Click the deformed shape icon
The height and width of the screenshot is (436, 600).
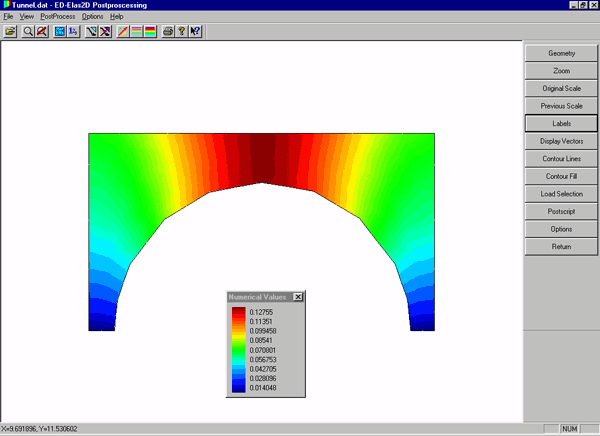[x=91, y=31]
